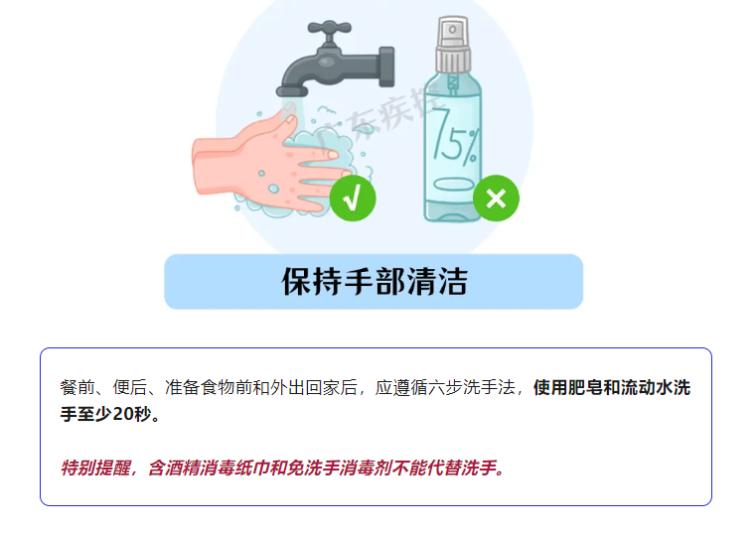Click the soap bubbles around the fingers
Screen dimensions: 756x536
(322, 164)
